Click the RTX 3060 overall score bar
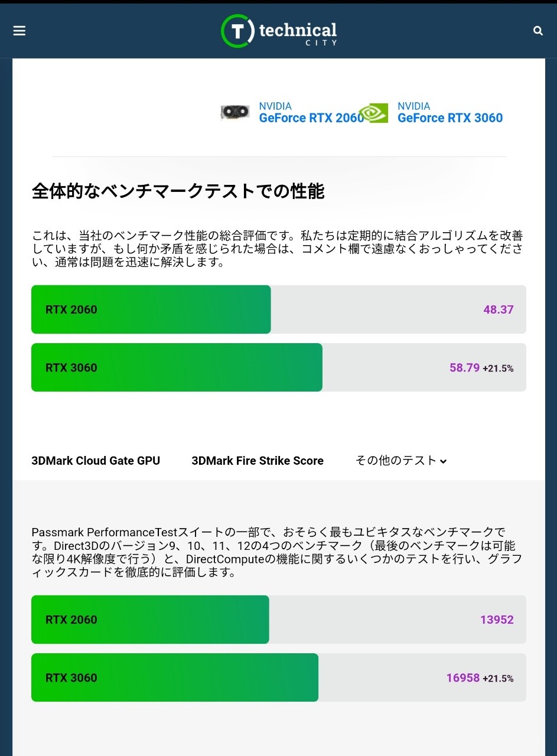 click(x=177, y=367)
